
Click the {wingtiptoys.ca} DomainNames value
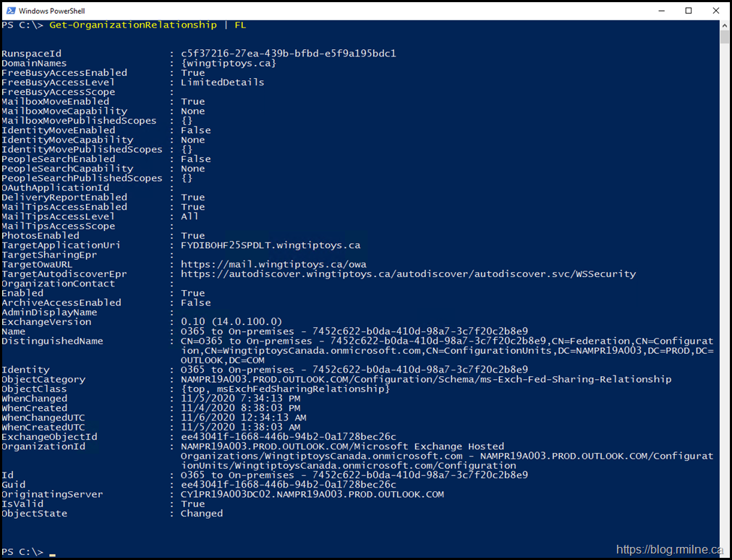tap(228, 63)
